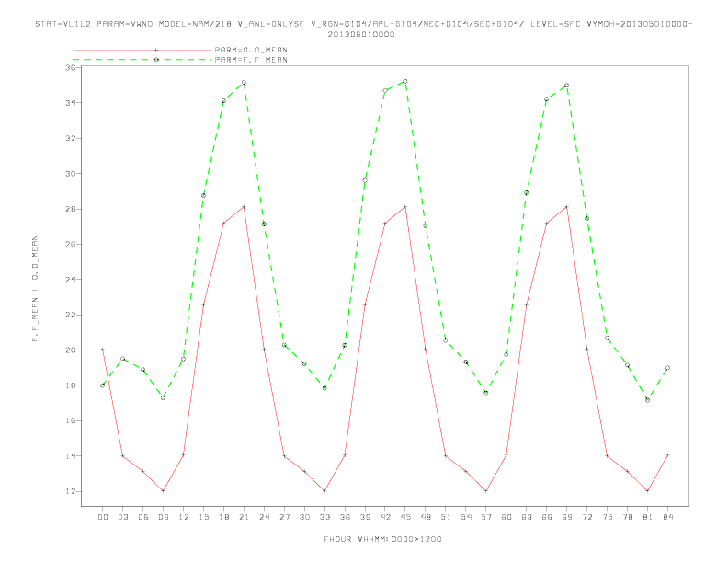Click y-axis tick label 26
This screenshot has width=728, height=563.
coord(71,245)
